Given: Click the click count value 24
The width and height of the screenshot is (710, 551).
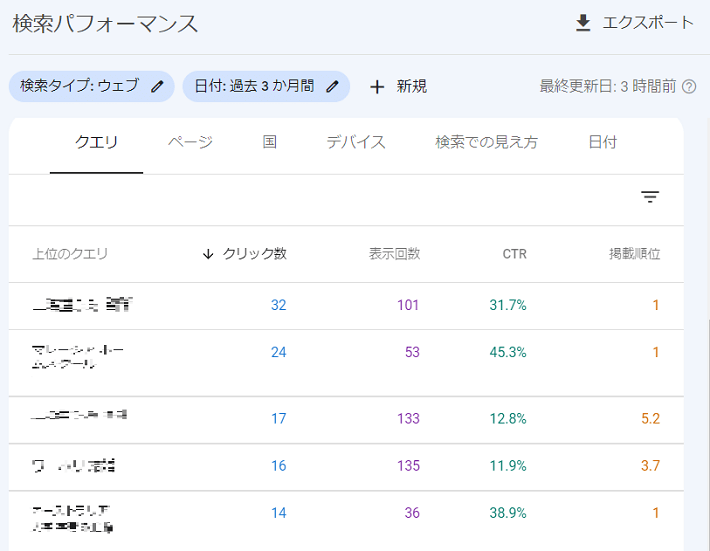Looking at the screenshot, I should point(278,352).
